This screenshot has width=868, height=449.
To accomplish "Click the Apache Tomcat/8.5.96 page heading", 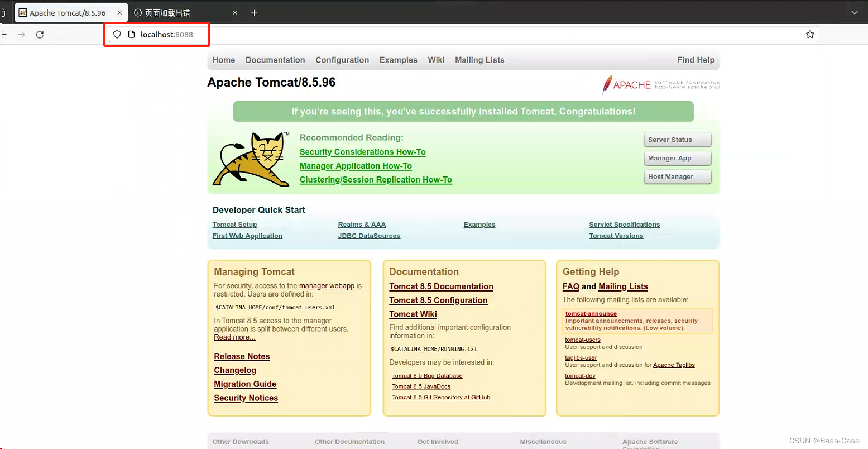I will coord(271,83).
